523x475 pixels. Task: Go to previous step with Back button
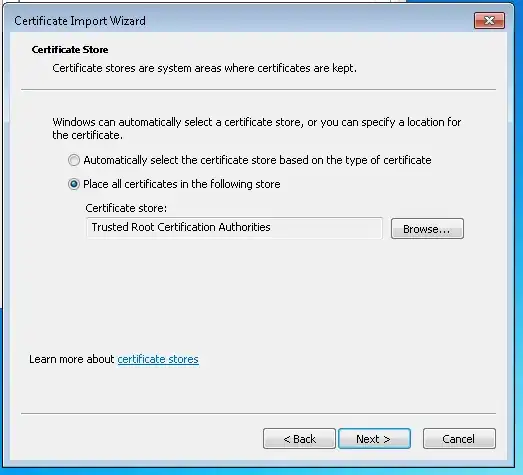299,439
